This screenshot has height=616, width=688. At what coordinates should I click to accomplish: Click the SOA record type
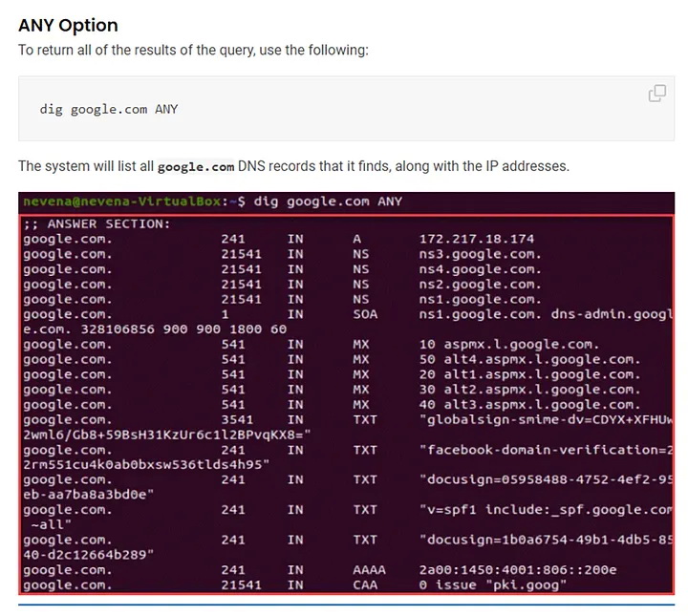click(365, 314)
